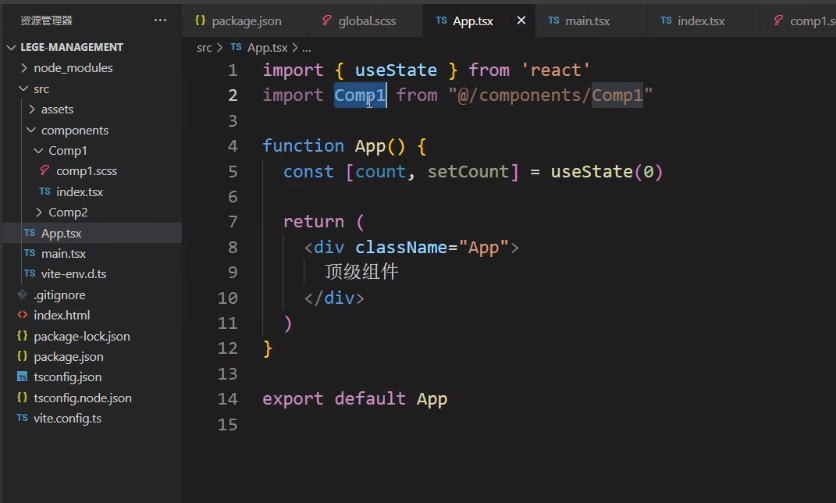Click TS icon of index.tsx in tree
This screenshot has width=836, height=503.
pyautogui.click(x=45, y=191)
